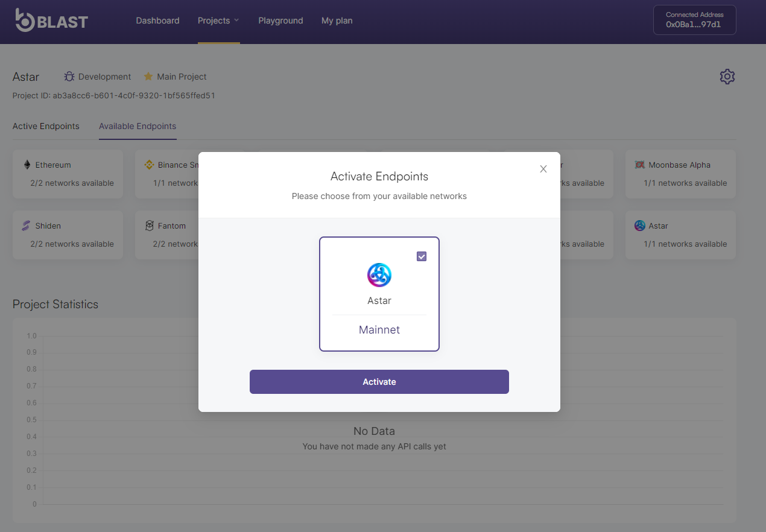
Task: Click the Ethereum diamond icon
Action: (x=27, y=165)
